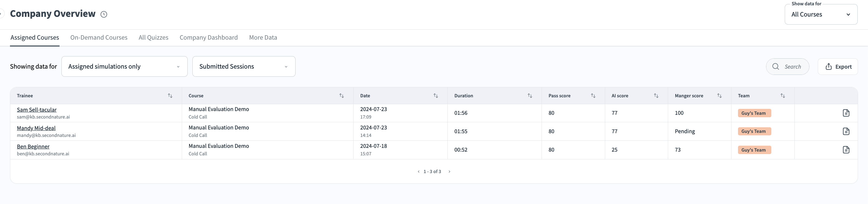Expand the Assigned simulations only dropdown

[x=124, y=66]
